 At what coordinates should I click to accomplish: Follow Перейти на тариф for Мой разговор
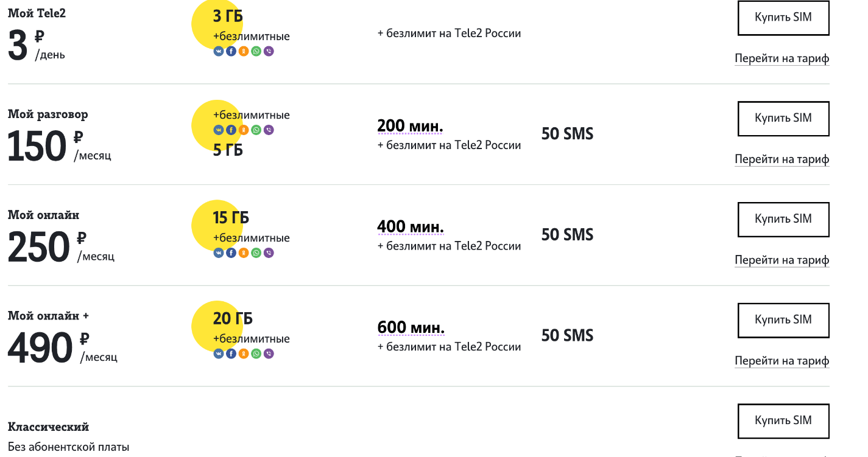tap(782, 159)
